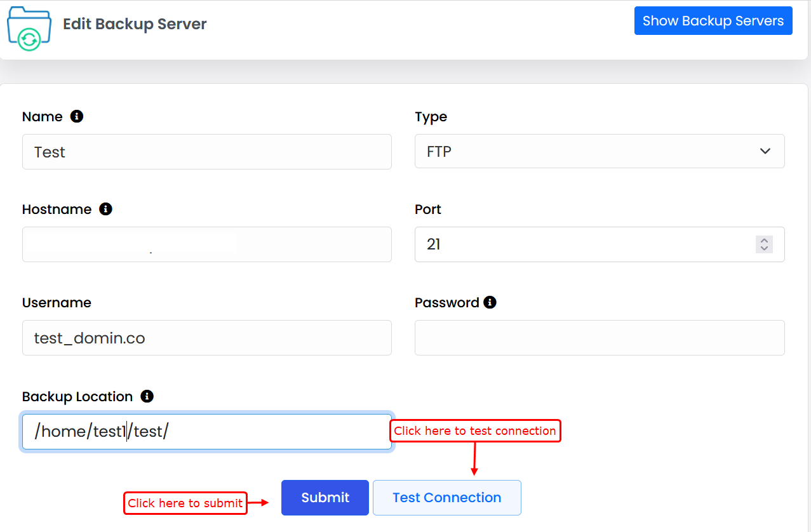Click the 'Click here to submit' annotation

[185, 503]
